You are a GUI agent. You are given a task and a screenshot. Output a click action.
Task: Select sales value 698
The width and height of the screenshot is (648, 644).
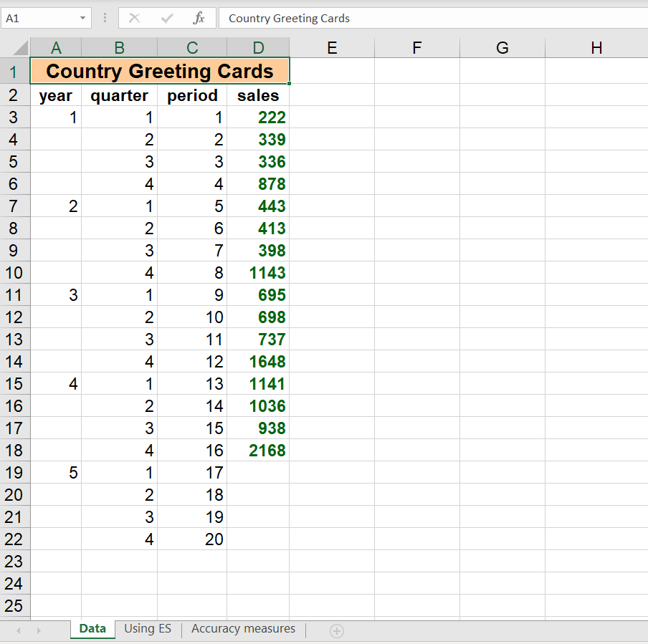(258, 317)
